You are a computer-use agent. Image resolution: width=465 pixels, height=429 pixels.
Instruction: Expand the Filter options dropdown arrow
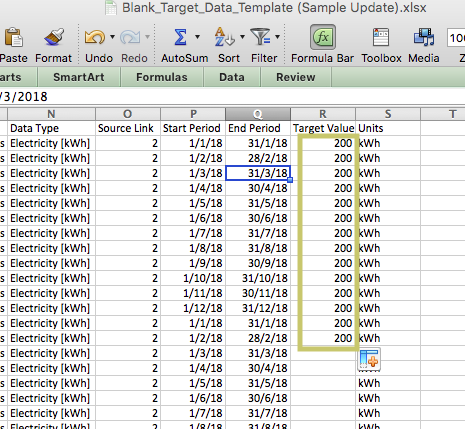[277, 37]
